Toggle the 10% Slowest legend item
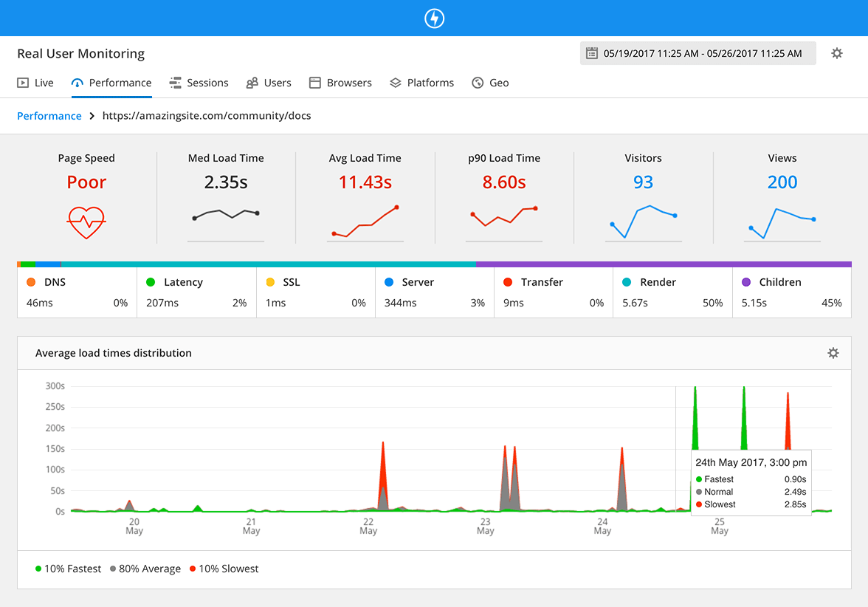The height and width of the screenshot is (607, 868). [224, 569]
